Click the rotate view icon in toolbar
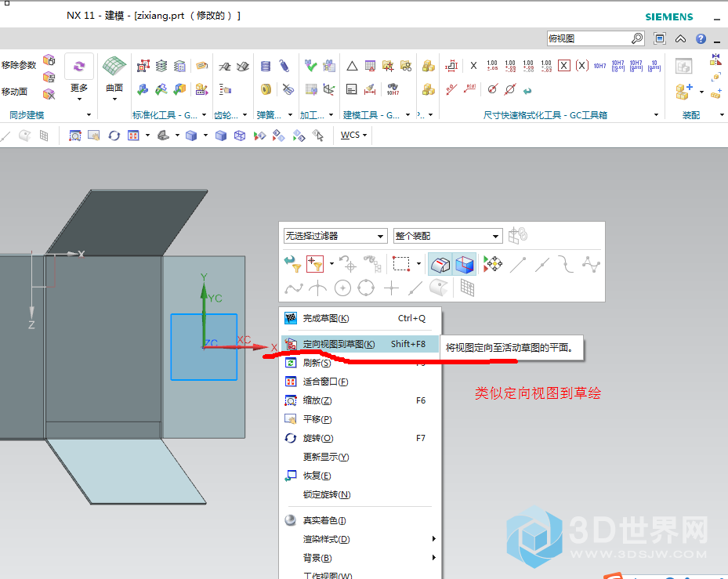The height and width of the screenshot is (579, 728). tap(114, 135)
